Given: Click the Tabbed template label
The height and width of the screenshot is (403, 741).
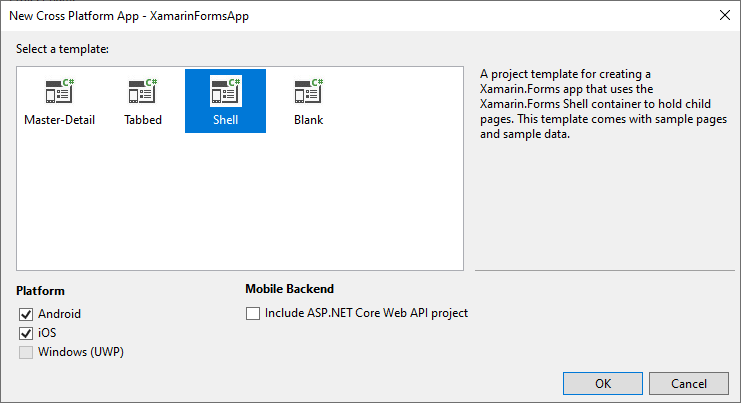Looking at the screenshot, I should [143, 120].
